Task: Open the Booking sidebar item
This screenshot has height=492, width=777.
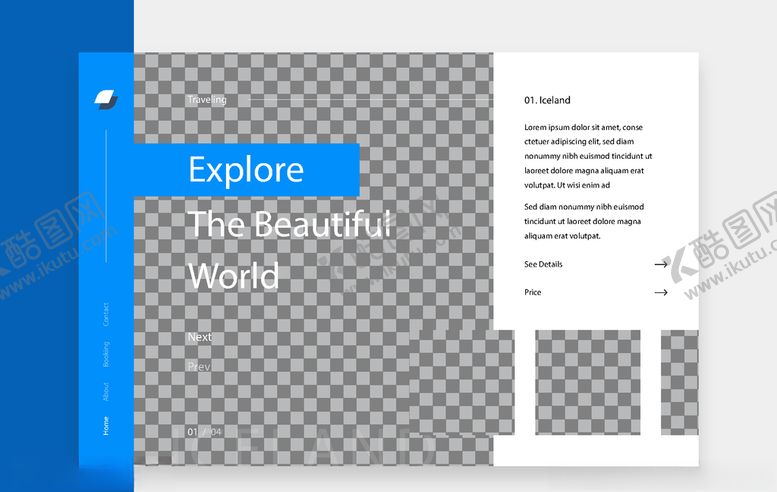Action: pos(106,354)
